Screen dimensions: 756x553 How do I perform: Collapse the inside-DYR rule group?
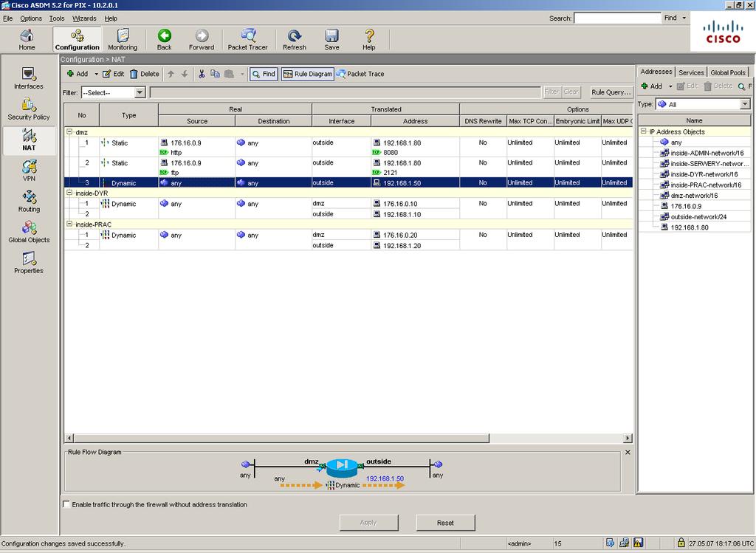(x=69, y=193)
